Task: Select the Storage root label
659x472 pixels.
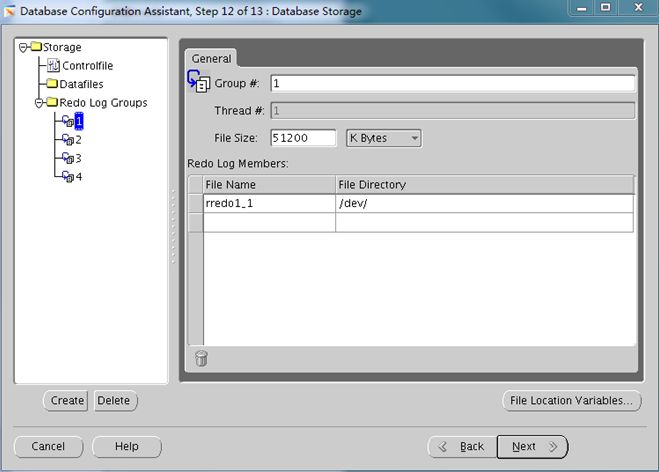Action: click(62, 47)
